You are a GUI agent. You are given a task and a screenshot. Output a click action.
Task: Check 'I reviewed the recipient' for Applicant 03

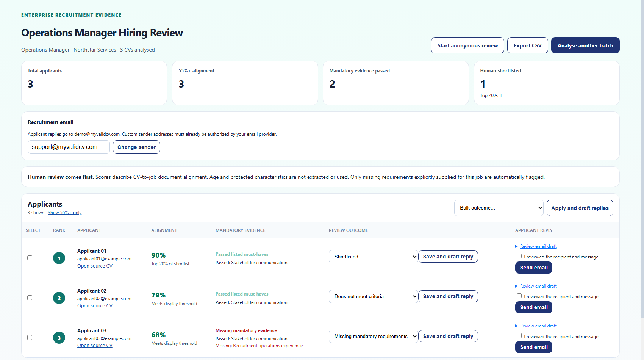pyautogui.click(x=519, y=336)
